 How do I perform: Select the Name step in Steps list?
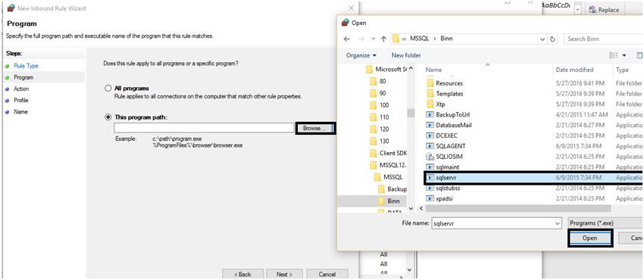[x=20, y=111]
